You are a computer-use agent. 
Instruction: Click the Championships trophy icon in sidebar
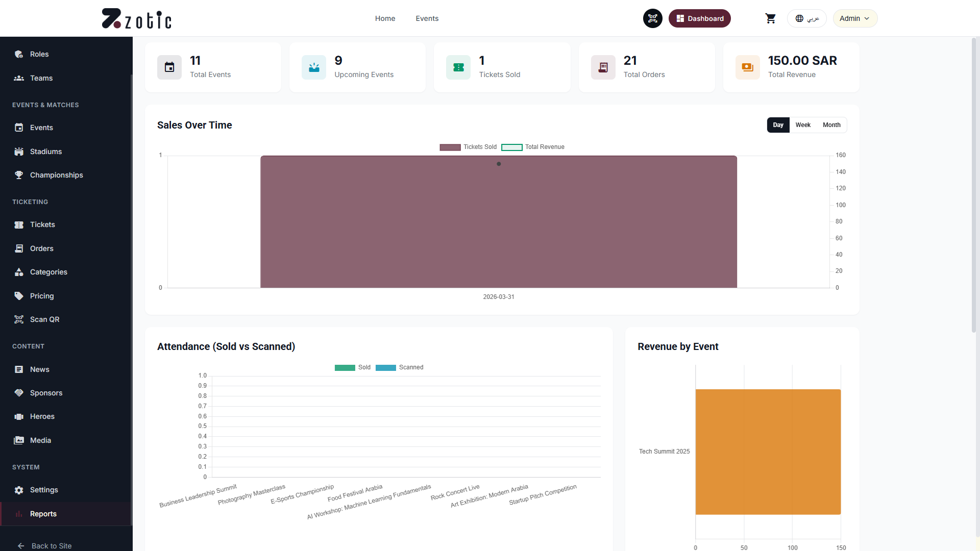19,175
